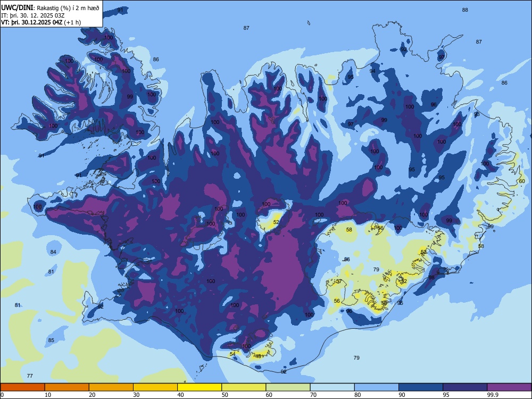
Task: Click the 30–40 golden legend swatch
Action: click(155, 387)
